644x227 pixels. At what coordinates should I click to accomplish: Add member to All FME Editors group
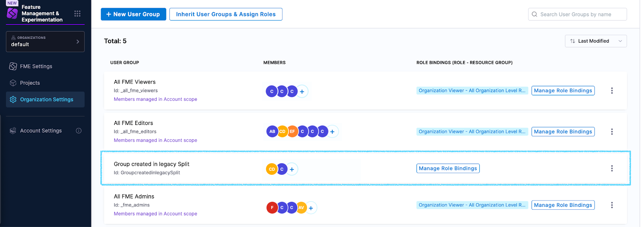pos(332,132)
